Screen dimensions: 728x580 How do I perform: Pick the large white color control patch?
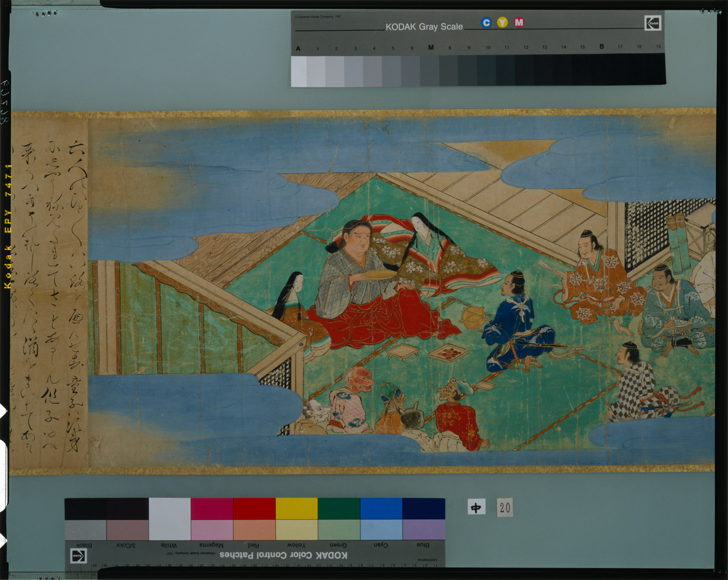pyautogui.click(x=169, y=519)
